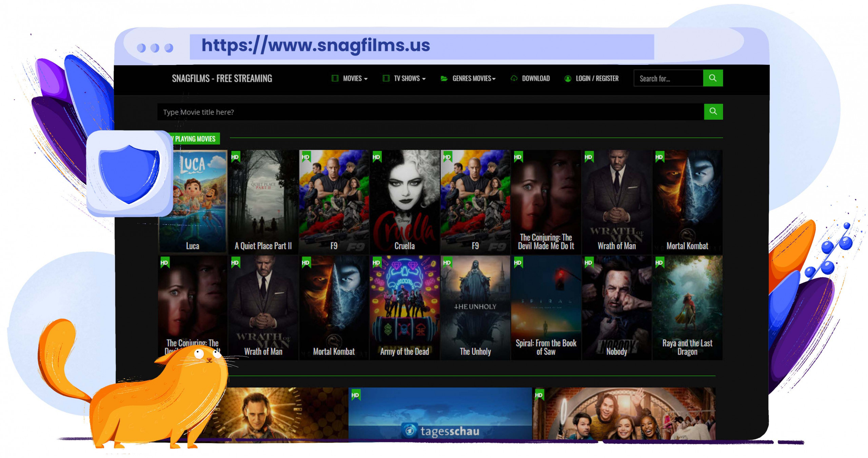Expand the Movies dropdown menu
Viewport: 868px width, 458px height.
click(x=353, y=78)
